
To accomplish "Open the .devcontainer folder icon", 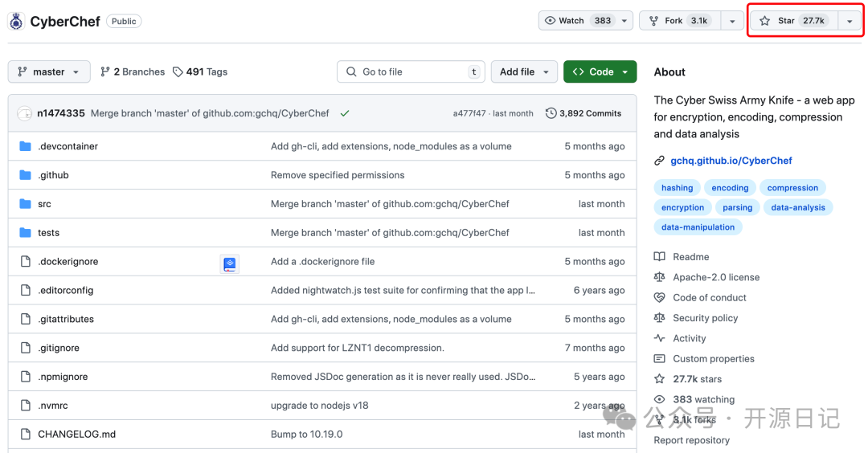I will (x=25, y=146).
